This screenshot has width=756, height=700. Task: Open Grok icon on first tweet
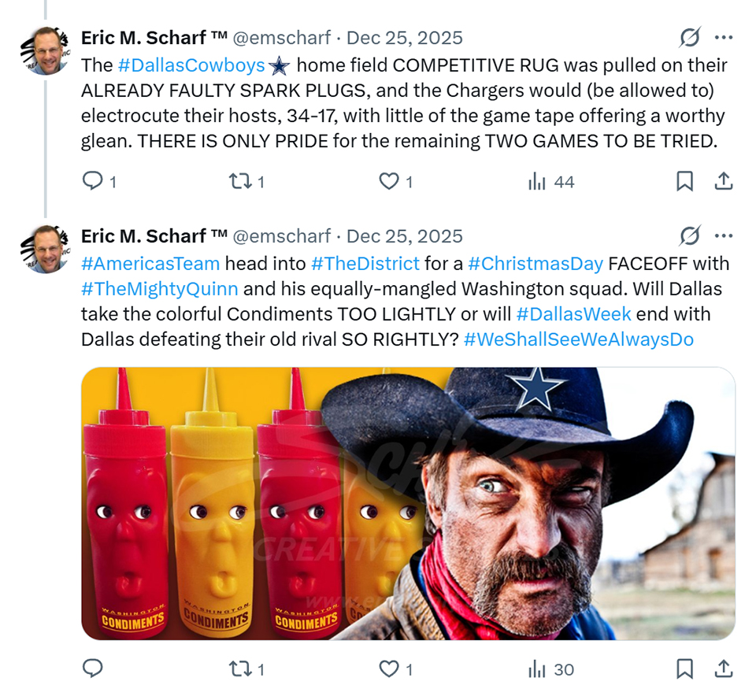(690, 38)
